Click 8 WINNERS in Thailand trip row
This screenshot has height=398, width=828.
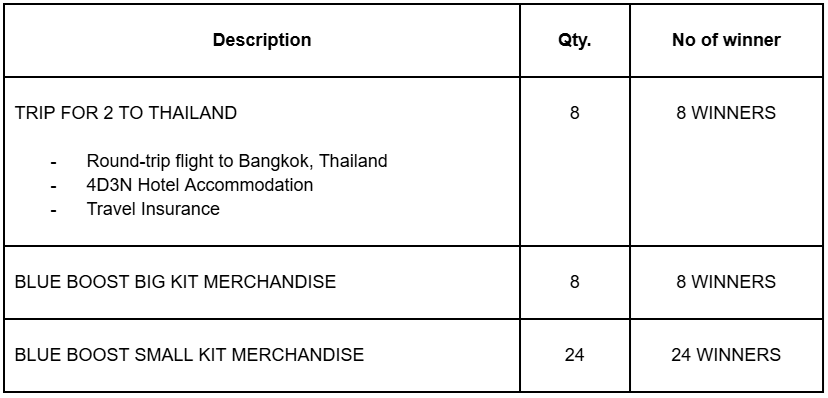point(726,113)
